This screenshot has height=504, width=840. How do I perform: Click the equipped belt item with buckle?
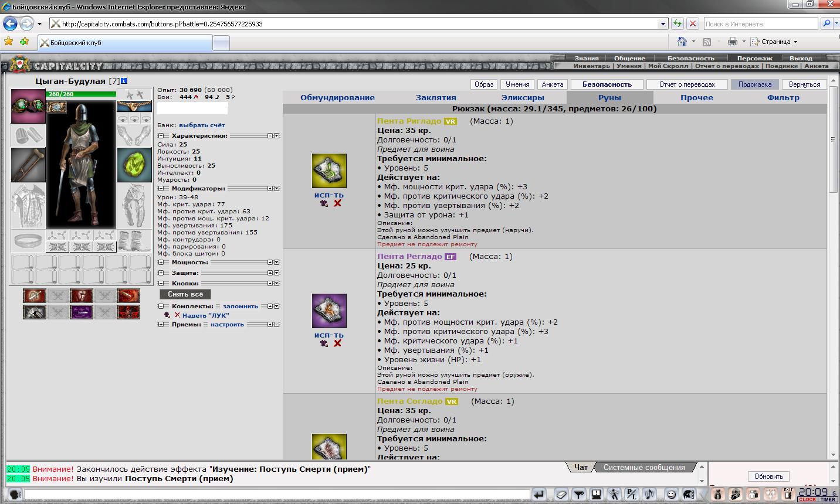click(134, 107)
